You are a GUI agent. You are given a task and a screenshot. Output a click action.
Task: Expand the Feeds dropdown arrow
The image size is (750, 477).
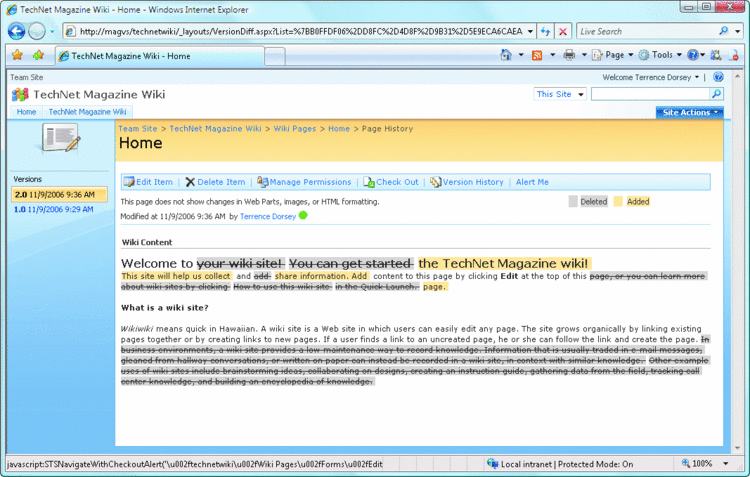[x=552, y=55]
